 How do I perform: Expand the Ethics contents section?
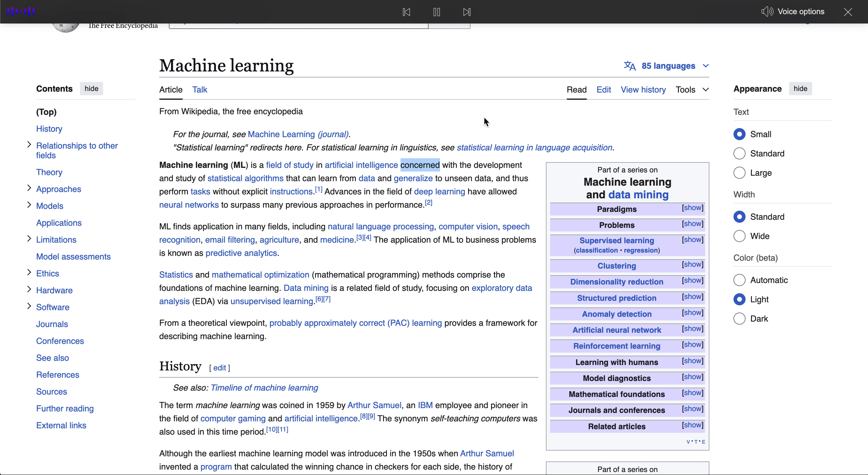point(29,272)
